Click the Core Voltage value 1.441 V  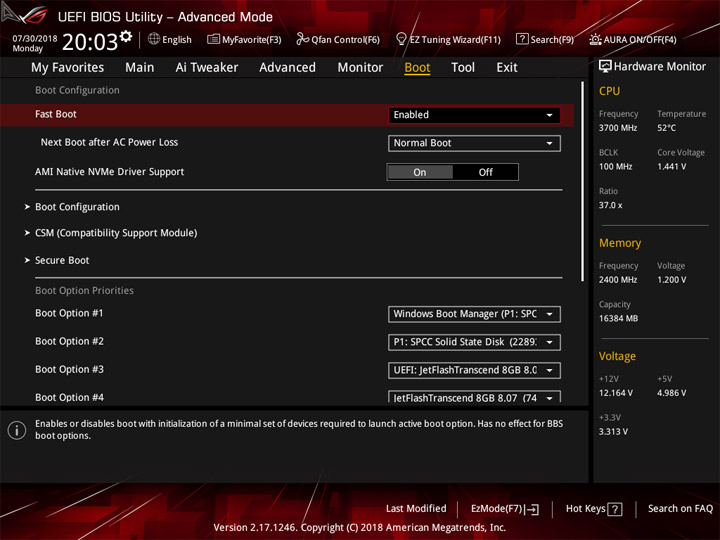[671, 167]
